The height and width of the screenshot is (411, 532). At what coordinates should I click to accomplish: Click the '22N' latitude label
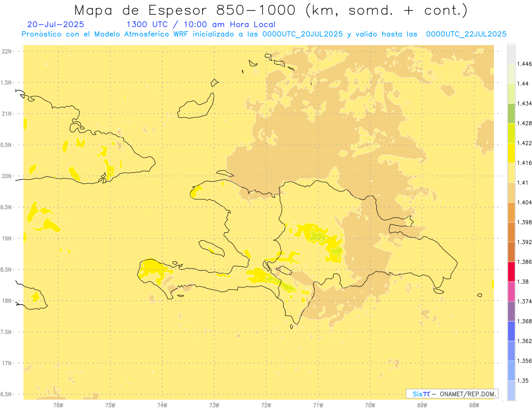tap(7, 51)
